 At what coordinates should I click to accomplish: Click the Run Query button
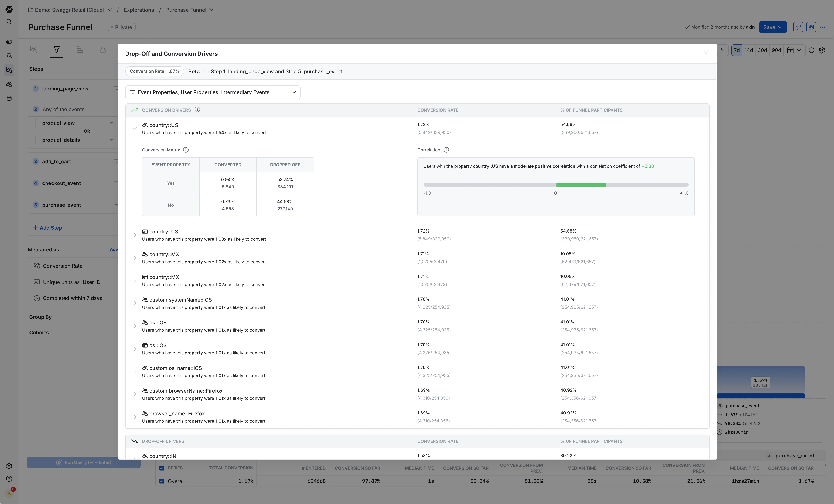(84, 462)
